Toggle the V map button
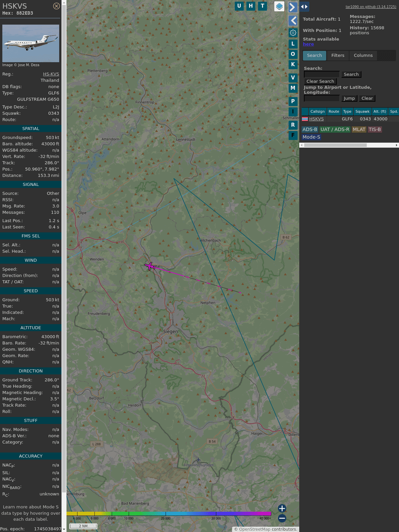399x532 pixels. tap(293, 78)
